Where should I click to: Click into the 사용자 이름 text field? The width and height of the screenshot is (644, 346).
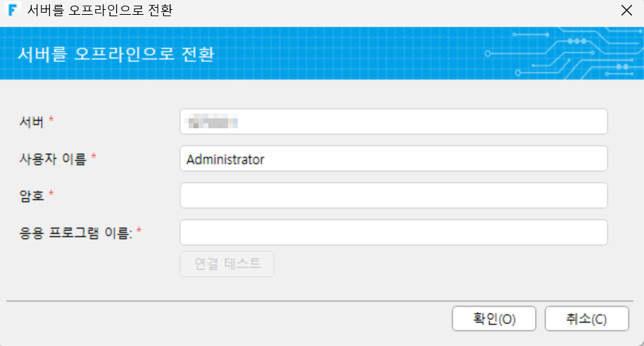[x=393, y=159]
